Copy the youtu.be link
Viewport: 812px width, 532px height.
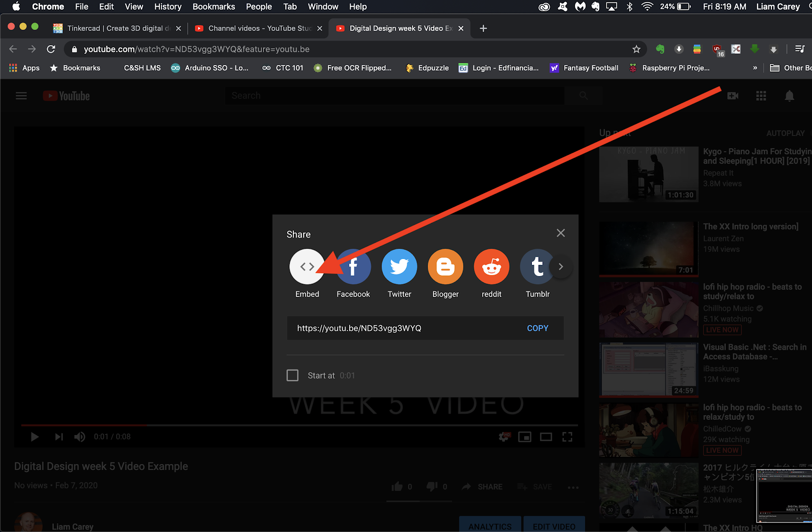[537, 328]
